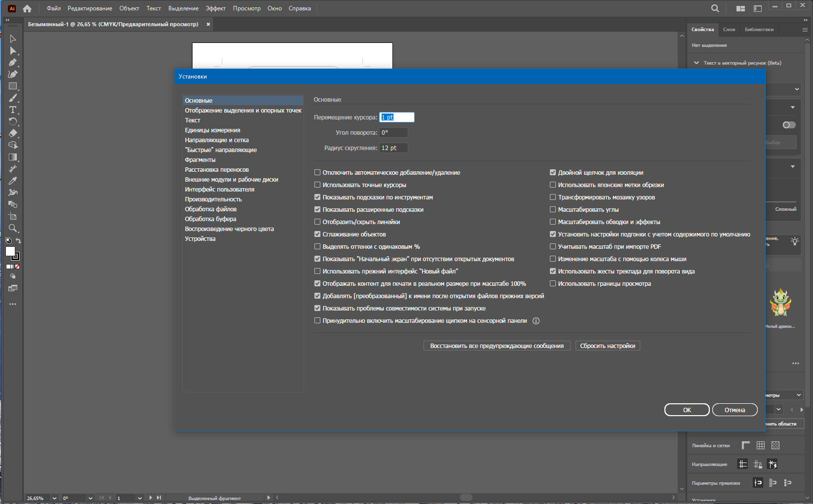Open the units dropdown ending in 'метры'
This screenshot has width=813, height=504.
point(799,395)
